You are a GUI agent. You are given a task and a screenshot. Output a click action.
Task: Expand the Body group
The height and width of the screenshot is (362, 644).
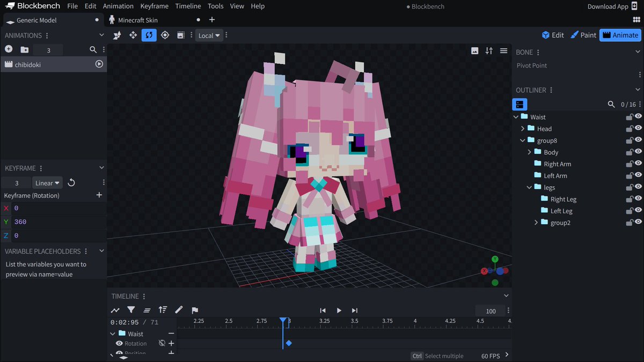click(x=530, y=152)
